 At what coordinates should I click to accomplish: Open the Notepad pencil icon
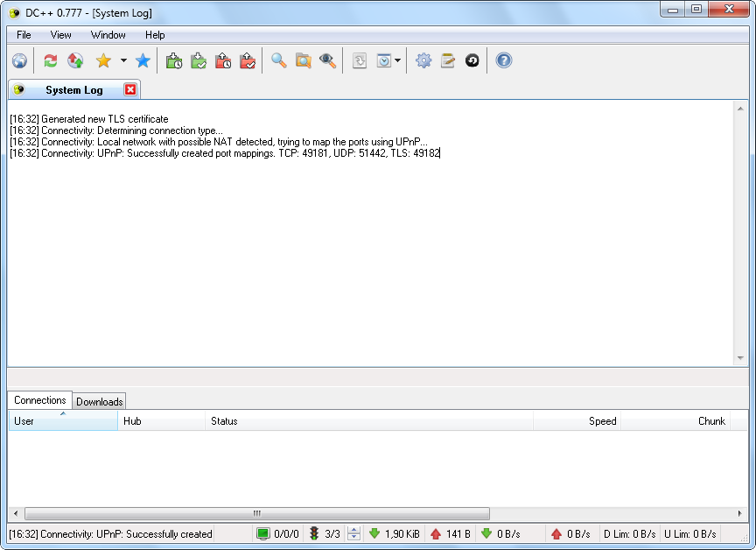pyautogui.click(x=448, y=60)
